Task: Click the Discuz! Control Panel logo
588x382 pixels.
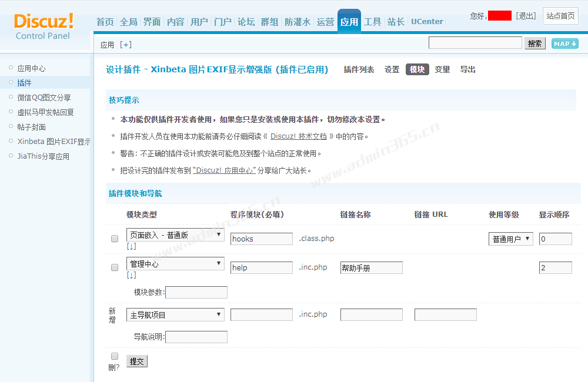Action: pyautogui.click(x=44, y=26)
